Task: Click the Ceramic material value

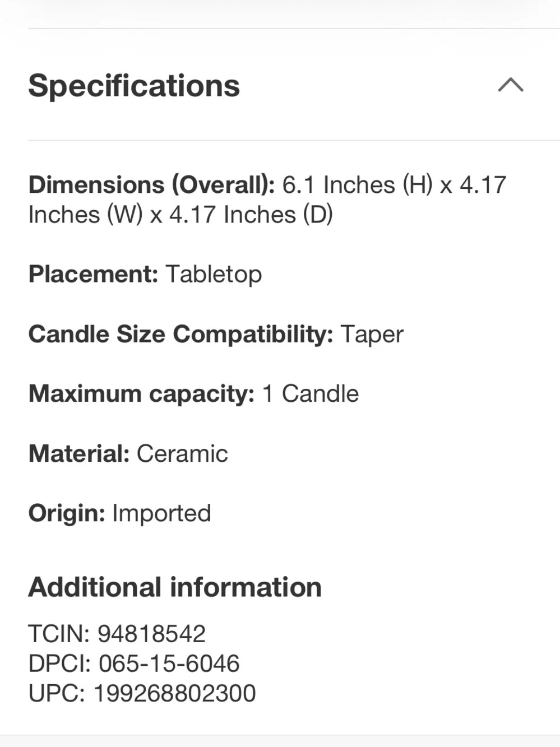Action: pyautogui.click(x=182, y=453)
